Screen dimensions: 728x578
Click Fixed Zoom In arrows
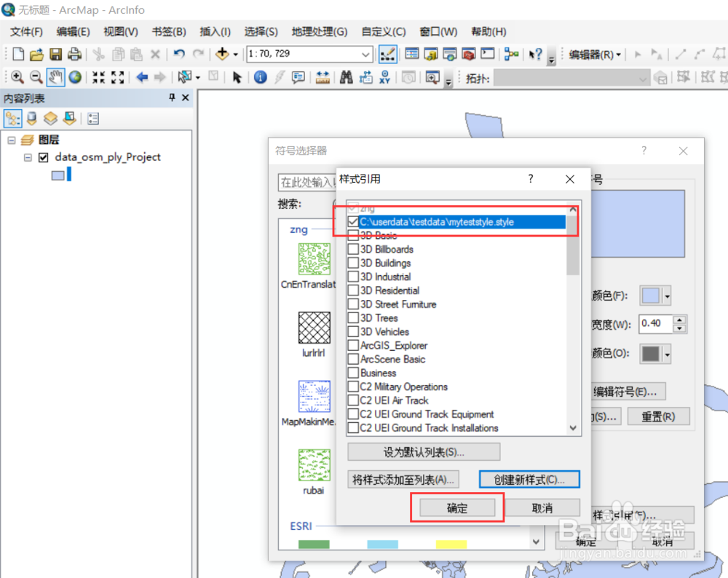tap(98, 77)
